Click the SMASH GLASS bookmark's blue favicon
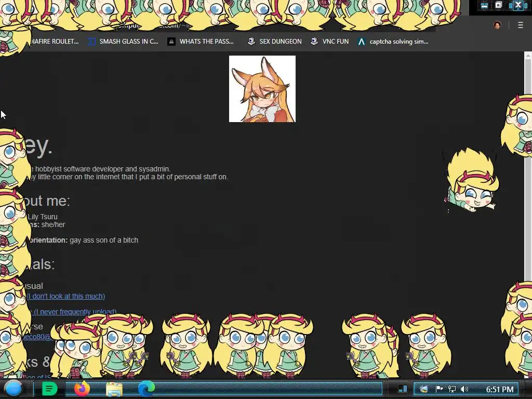Screen dimensions: 532x399 91,42
